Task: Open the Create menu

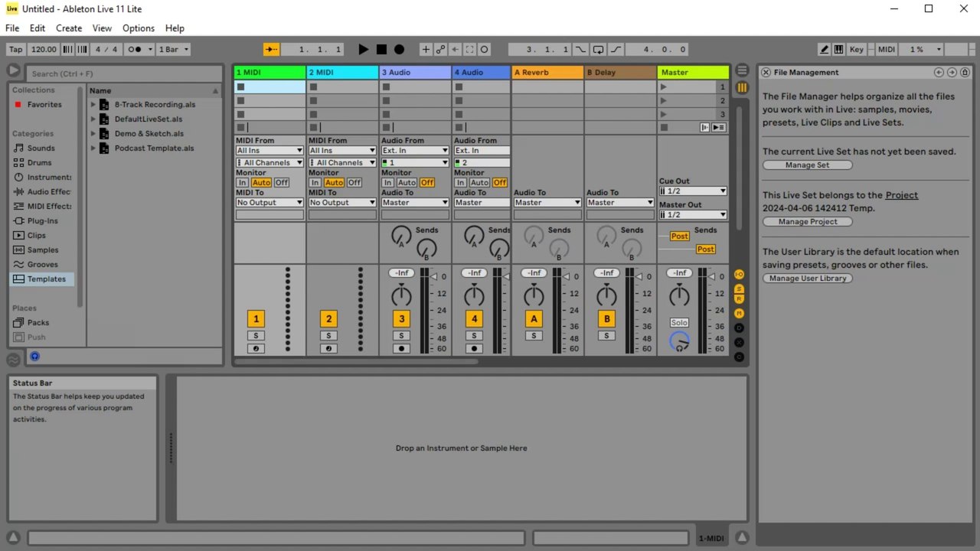Action: (x=69, y=28)
